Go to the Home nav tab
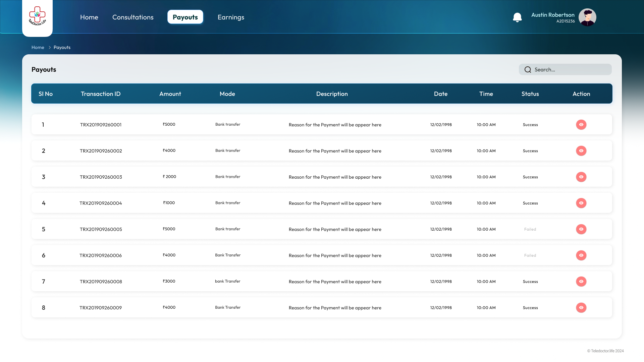The width and height of the screenshot is (644, 362). point(89,17)
